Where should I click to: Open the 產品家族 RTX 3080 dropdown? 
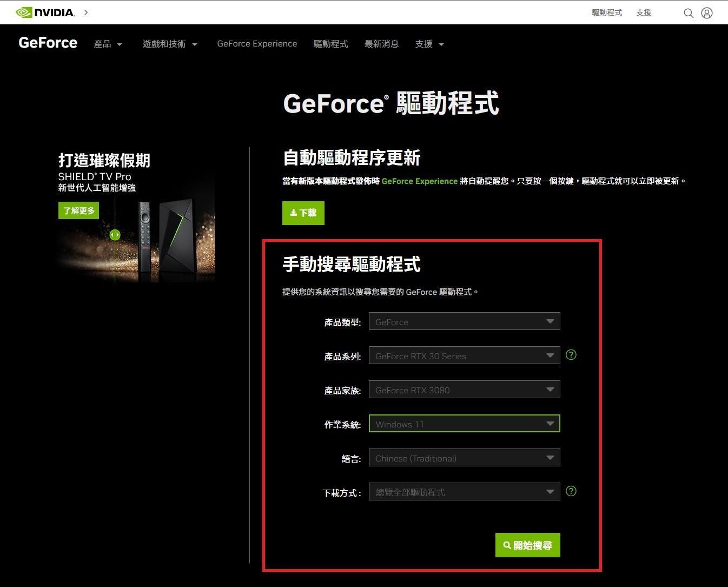point(464,390)
